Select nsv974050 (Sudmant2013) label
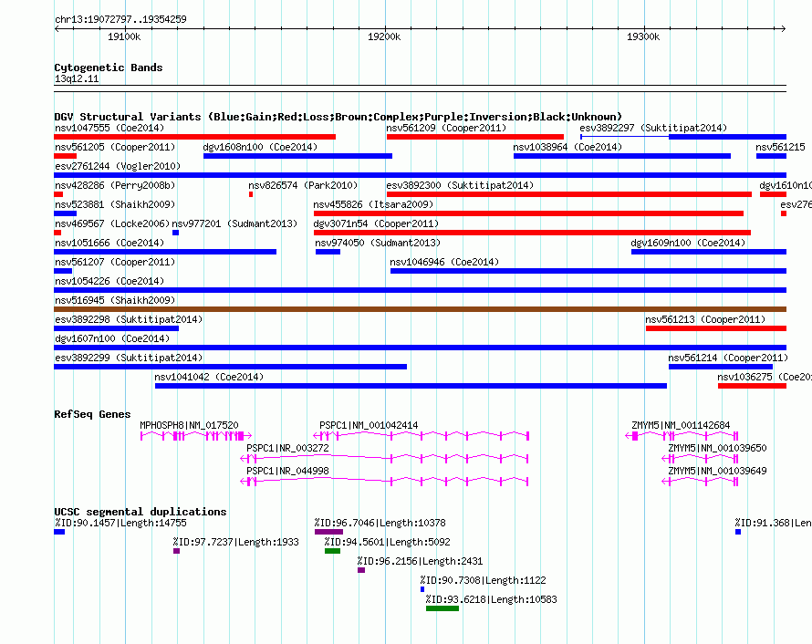 [x=378, y=243]
